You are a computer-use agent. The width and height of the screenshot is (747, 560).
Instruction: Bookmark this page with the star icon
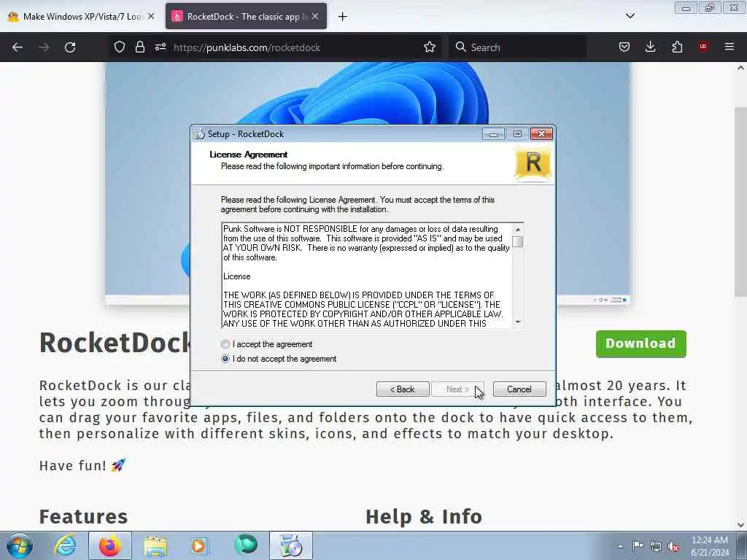point(430,47)
